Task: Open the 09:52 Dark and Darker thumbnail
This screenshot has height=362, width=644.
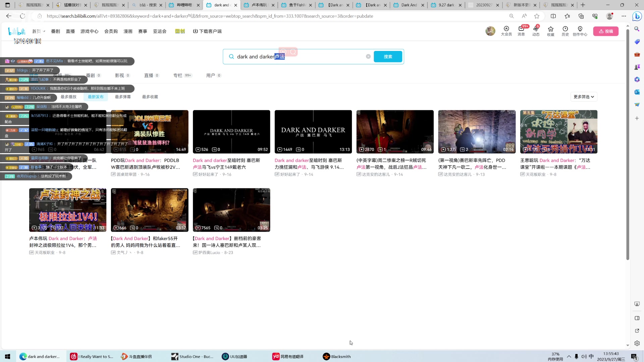Action: (231, 131)
